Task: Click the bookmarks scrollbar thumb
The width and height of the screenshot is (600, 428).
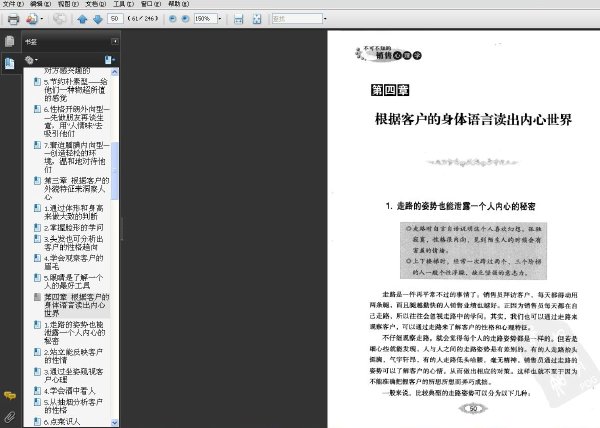Action: [114, 171]
